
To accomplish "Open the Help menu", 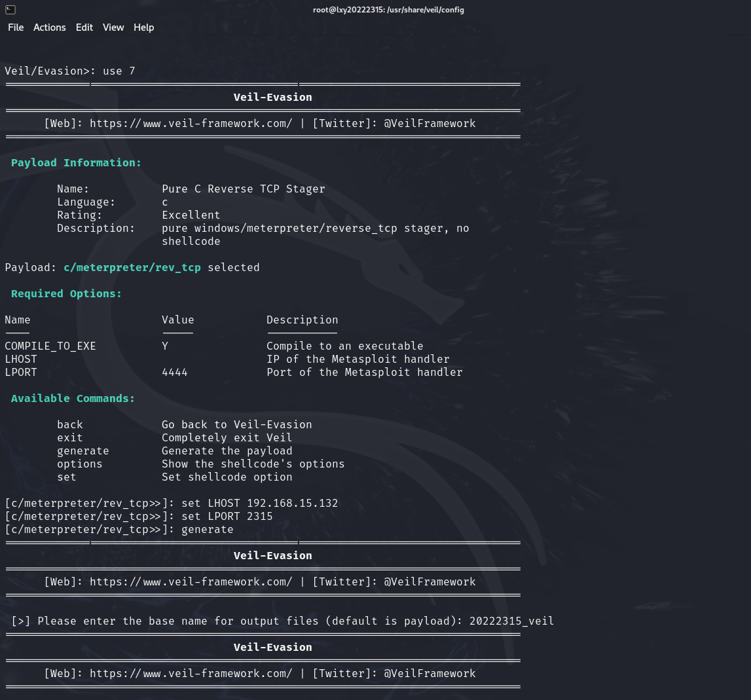I will pos(143,28).
